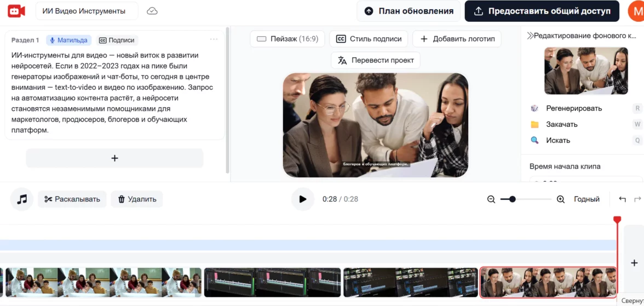Image resolution: width=644 pixels, height=306 pixels.
Task: Select Искать search option
Action: click(x=557, y=140)
